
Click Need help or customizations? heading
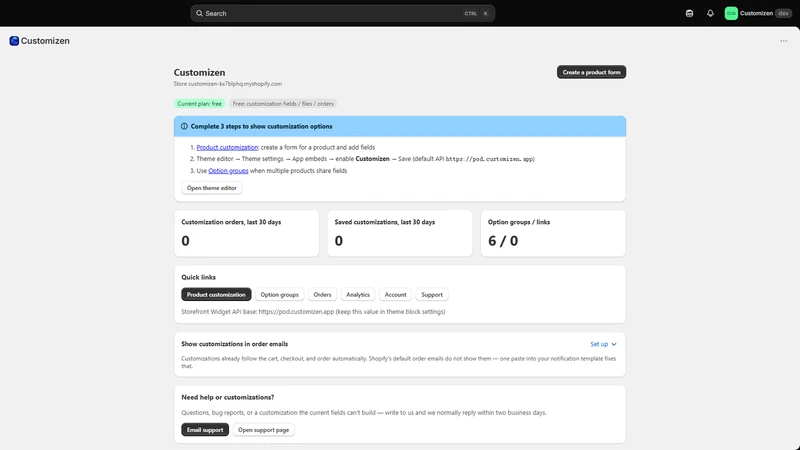(228, 397)
